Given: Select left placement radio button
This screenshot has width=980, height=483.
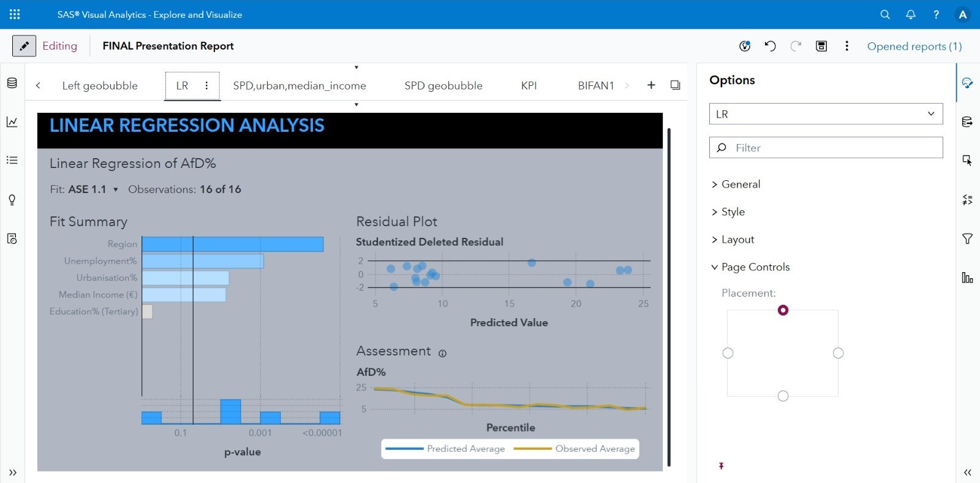Looking at the screenshot, I should 728,353.
